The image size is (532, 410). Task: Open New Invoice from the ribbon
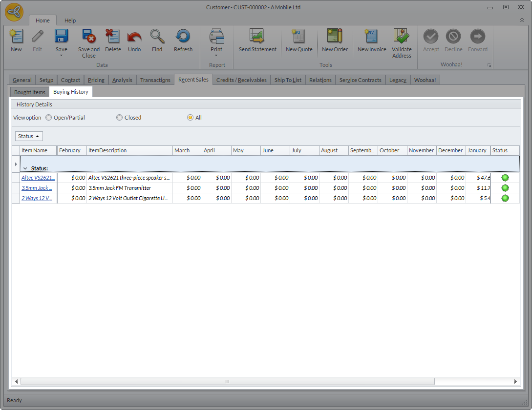(371, 37)
